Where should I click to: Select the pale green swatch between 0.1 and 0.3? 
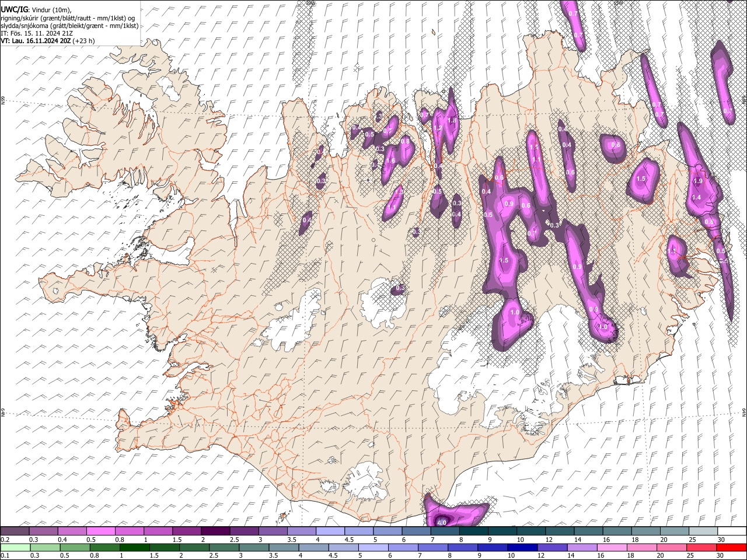point(15,547)
